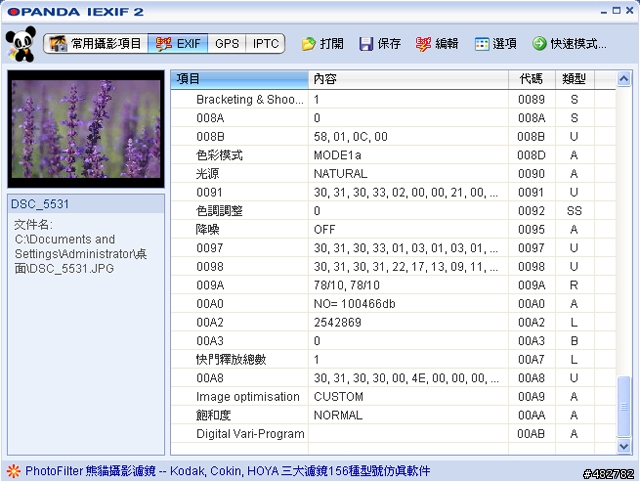This screenshot has height=482, width=640.
Task: Select the 00A8 item row
Action: pyautogui.click(x=393, y=378)
